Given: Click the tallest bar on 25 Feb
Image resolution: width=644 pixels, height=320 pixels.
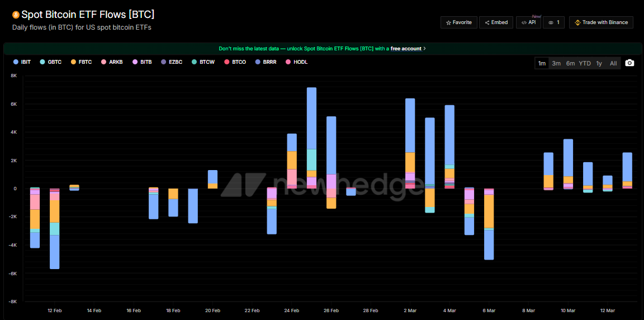Looking at the screenshot, I should (x=311, y=118).
